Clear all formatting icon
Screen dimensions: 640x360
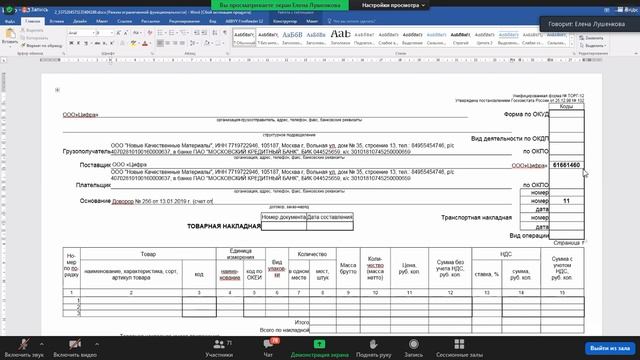click(150, 33)
